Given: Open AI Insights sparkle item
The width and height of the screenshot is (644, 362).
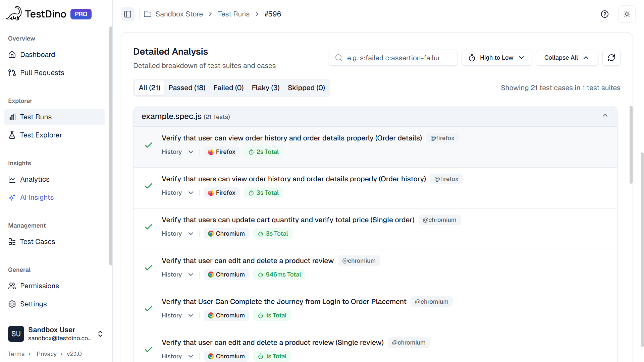Looking at the screenshot, I should coord(37,197).
